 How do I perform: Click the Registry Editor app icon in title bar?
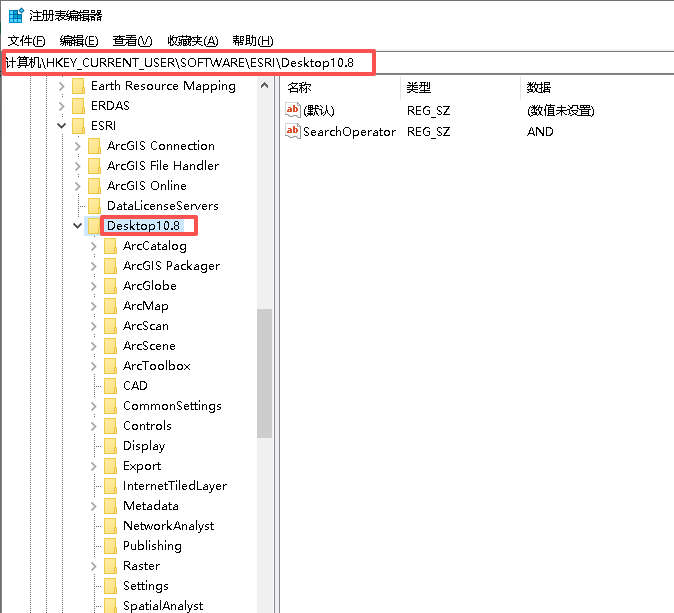16,16
